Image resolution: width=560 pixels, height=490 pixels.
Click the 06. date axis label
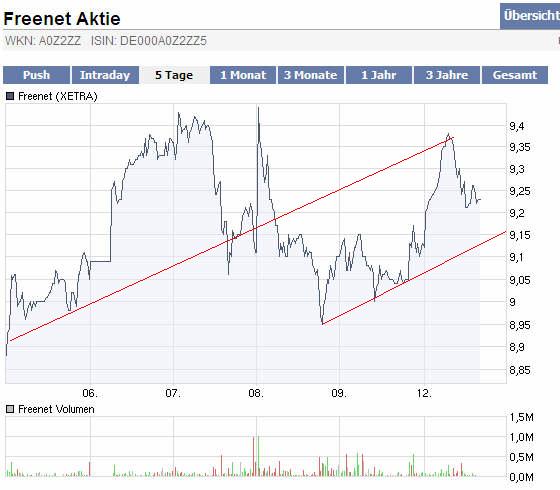pos(90,393)
